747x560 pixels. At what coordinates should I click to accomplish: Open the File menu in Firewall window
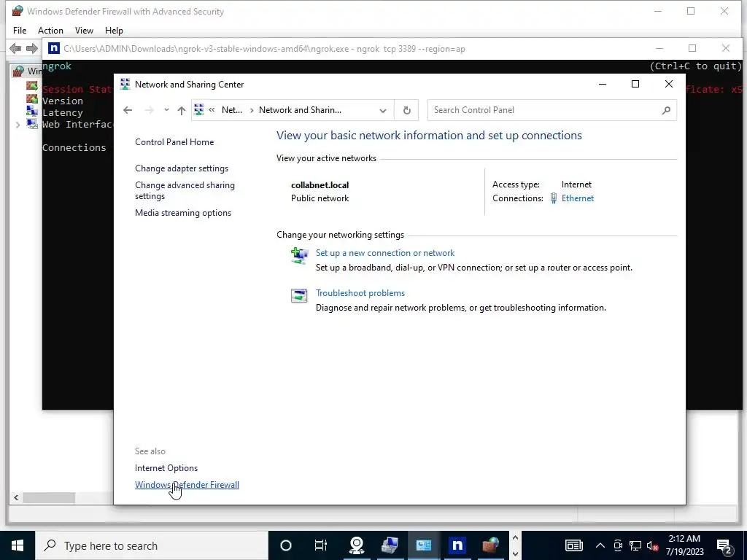pos(20,31)
